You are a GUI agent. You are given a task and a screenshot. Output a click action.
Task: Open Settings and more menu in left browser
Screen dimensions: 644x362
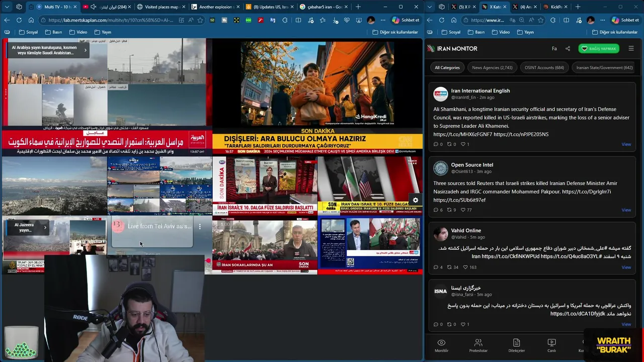[383, 20]
